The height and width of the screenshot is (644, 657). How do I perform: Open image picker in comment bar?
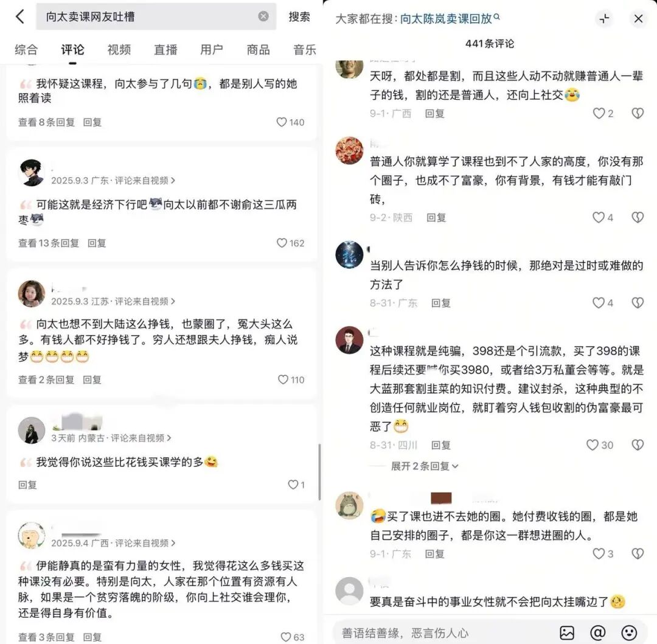[567, 632]
